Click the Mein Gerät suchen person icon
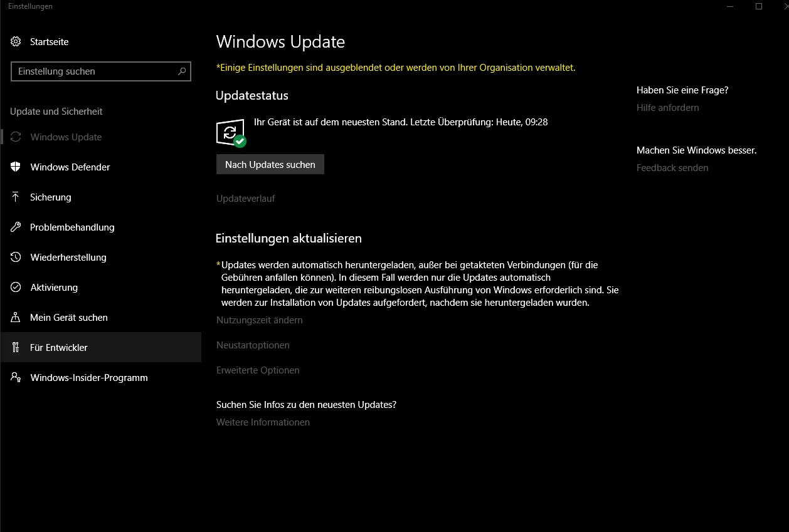 (x=16, y=318)
